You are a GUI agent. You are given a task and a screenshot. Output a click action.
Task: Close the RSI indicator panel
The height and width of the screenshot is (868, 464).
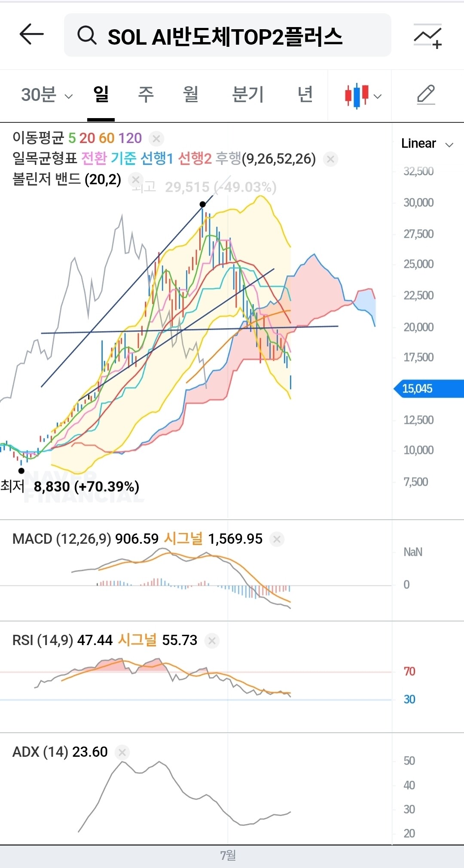tap(212, 641)
